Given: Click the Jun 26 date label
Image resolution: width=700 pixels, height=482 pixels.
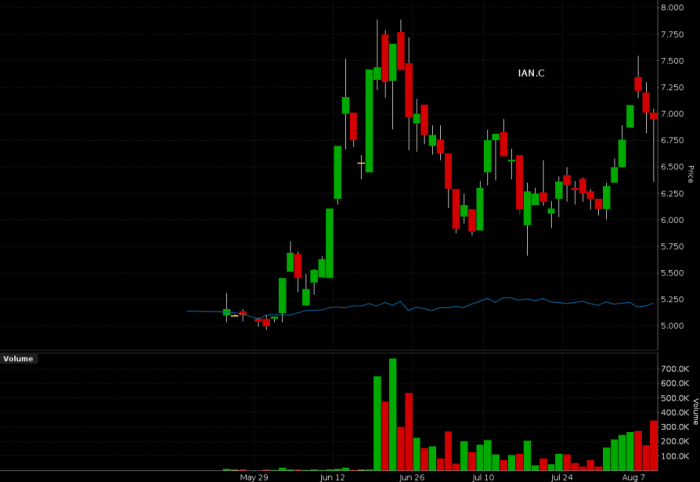Looking at the screenshot, I should click(412, 478).
